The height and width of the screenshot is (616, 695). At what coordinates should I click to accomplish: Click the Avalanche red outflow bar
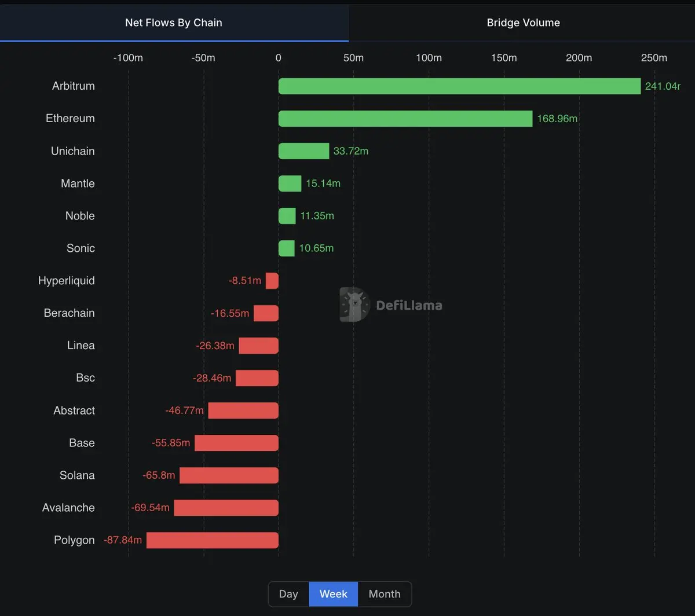coord(226,508)
